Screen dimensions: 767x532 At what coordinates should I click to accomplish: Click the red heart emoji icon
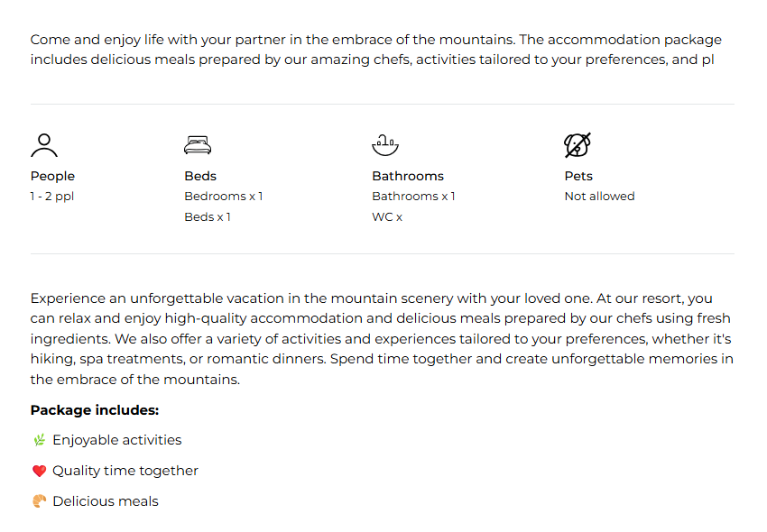click(40, 471)
